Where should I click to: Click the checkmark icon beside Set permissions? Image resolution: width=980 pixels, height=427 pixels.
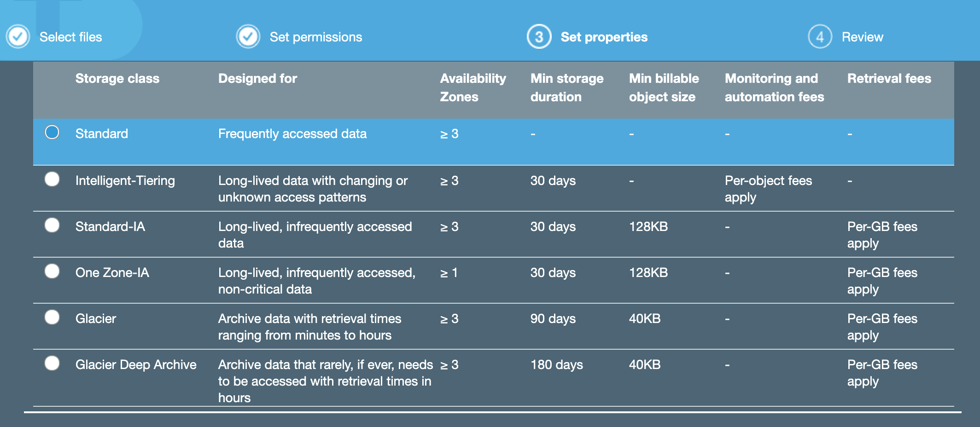tap(248, 36)
